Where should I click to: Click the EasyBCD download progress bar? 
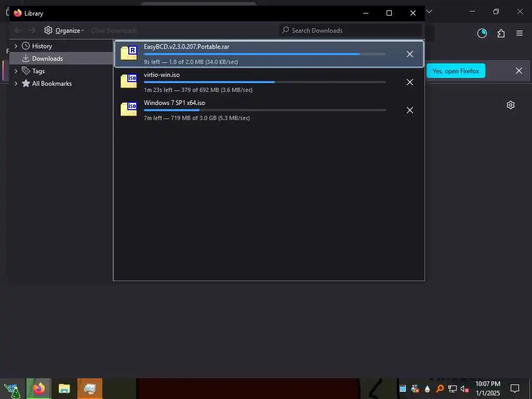pyautogui.click(x=264, y=54)
